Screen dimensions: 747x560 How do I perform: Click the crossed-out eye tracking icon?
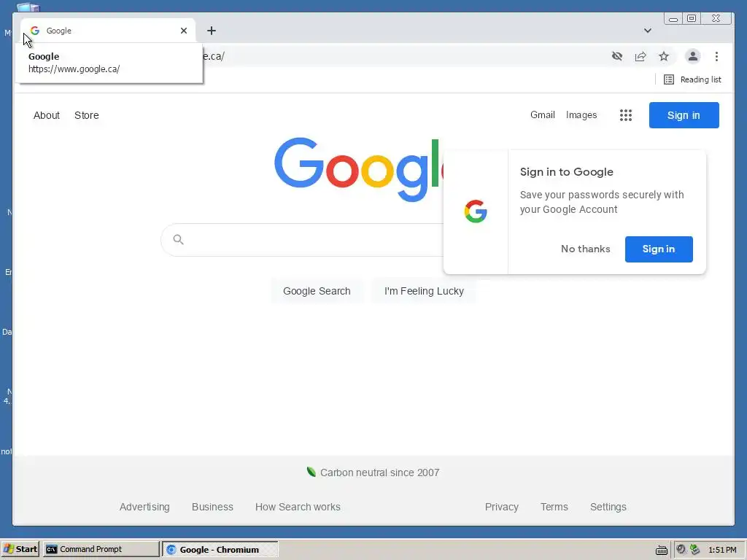617,56
